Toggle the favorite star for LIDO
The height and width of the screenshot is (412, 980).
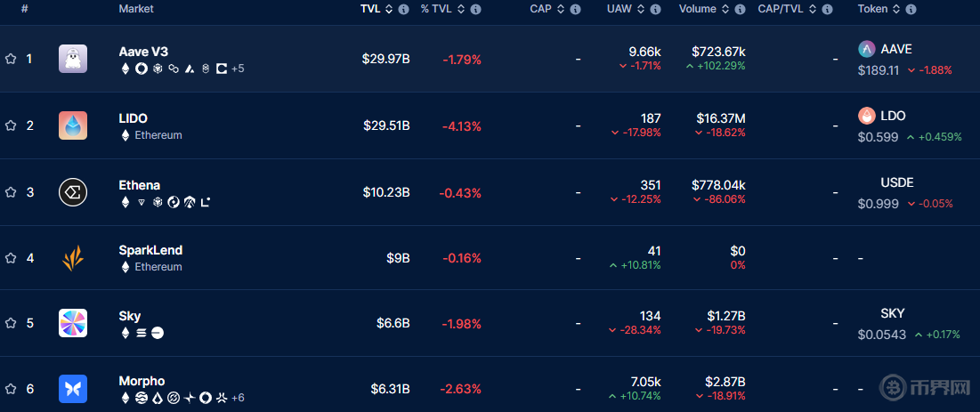coord(11,125)
